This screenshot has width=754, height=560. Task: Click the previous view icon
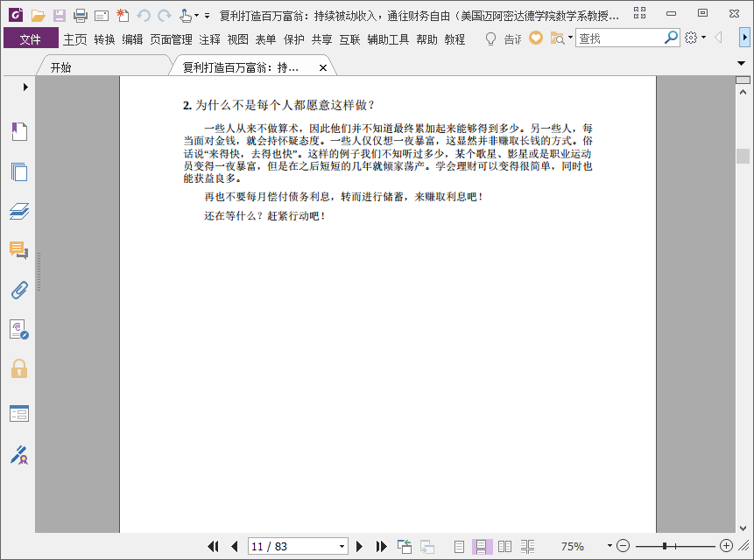pos(405,546)
